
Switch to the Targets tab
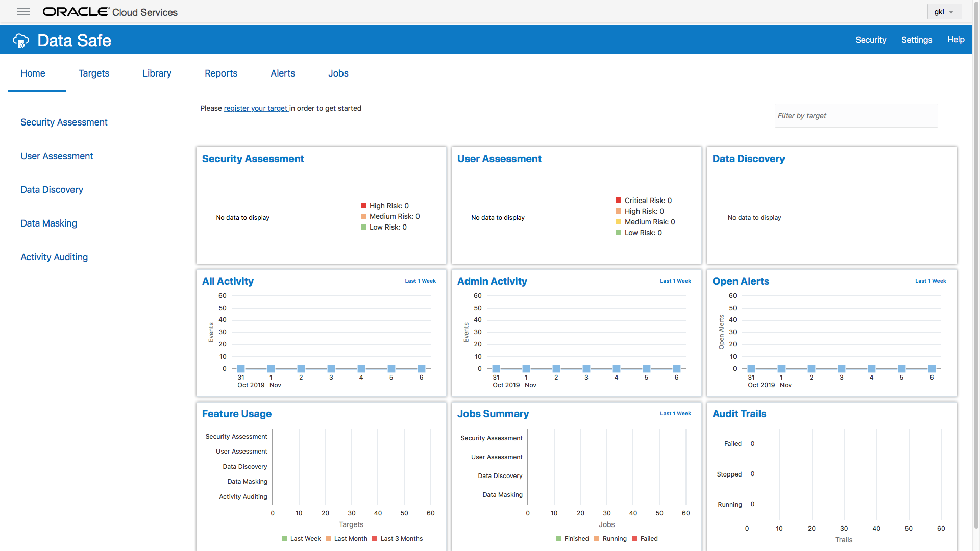[x=94, y=73]
